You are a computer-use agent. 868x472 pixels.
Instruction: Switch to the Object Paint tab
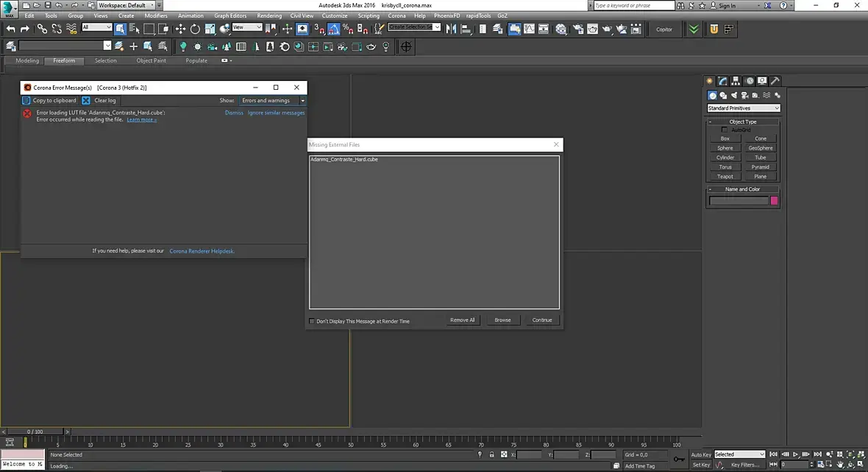click(151, 60)
